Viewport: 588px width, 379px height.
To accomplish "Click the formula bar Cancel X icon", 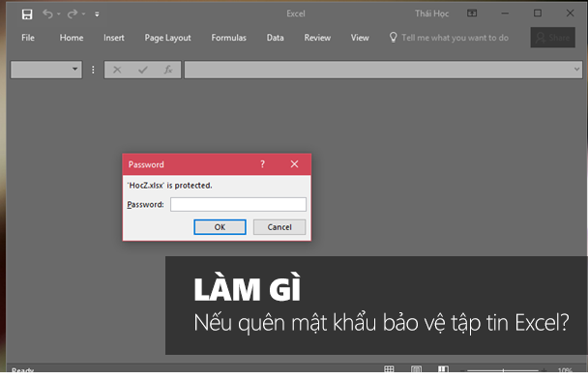I will coord(117,70).
